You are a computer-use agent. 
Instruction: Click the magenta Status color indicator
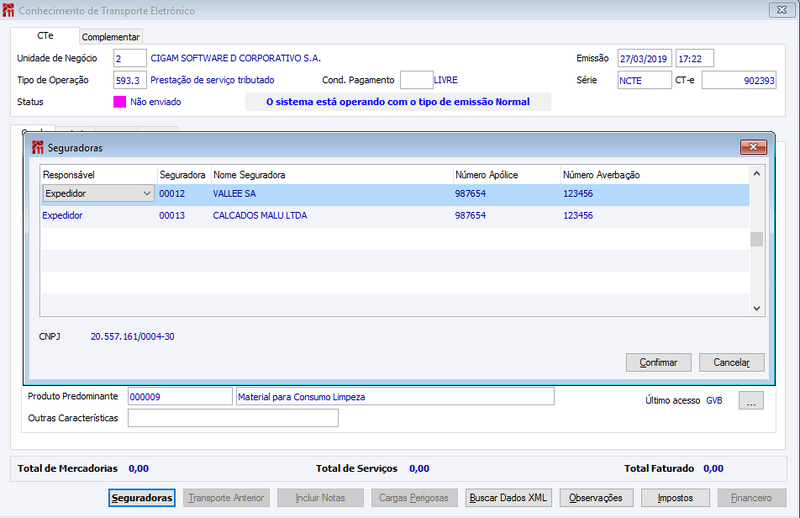pos(119,102)
